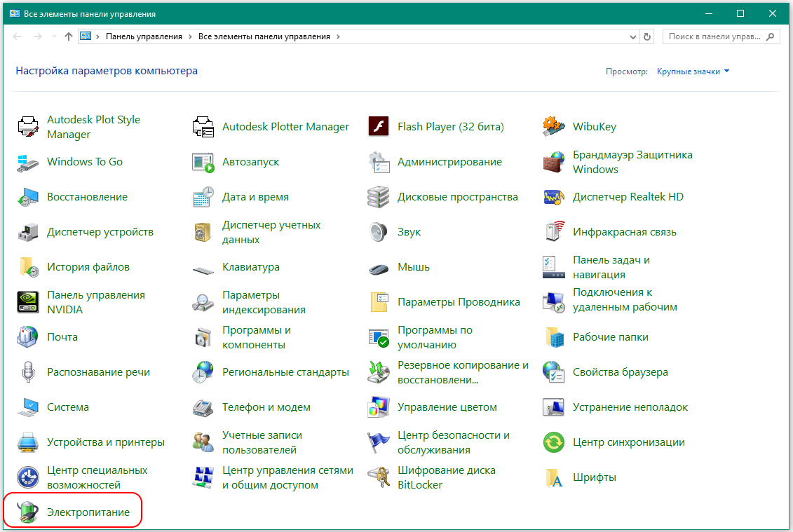Click the Звук speaker icon
Viewport: 793px width, 532px height.
pyautogui.click(x=379, y=232)
